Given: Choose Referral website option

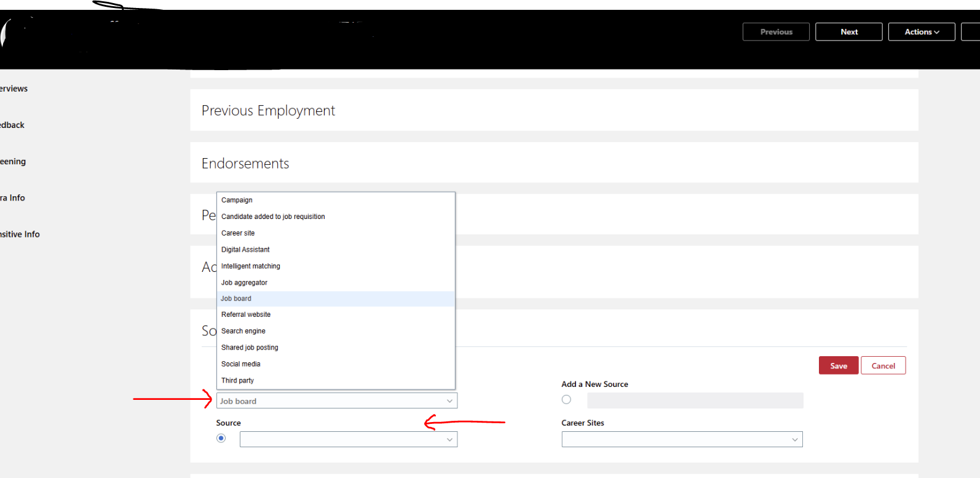Looking at the screenshot, I should [x=336, y=314].
